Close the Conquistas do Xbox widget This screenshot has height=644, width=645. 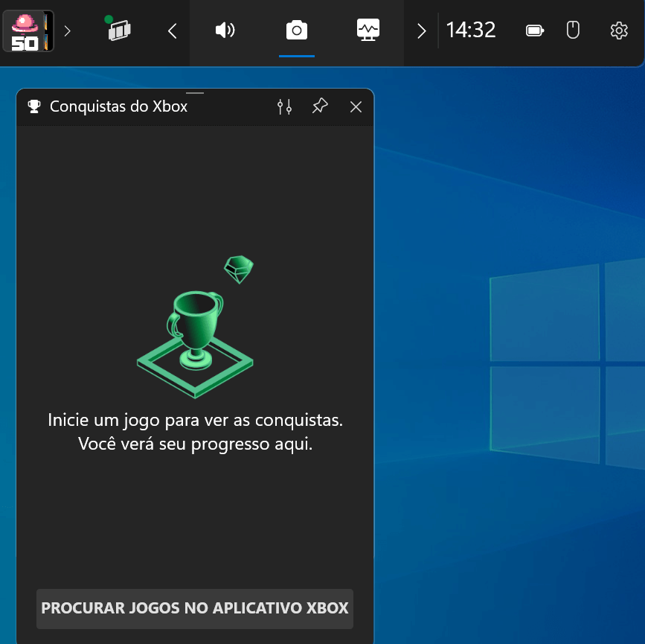[x=356, y=107]
